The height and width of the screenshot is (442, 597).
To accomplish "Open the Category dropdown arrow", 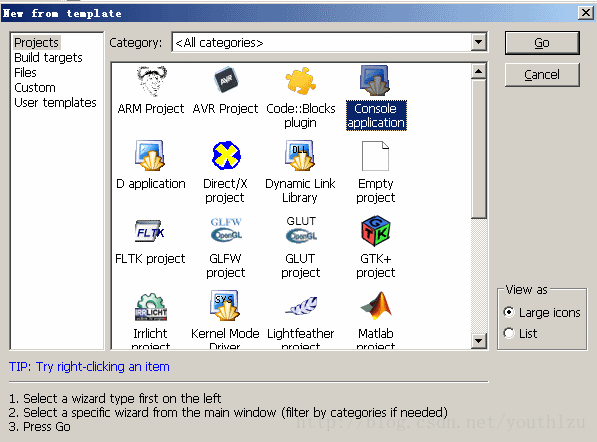I will [x=479, y=42].
